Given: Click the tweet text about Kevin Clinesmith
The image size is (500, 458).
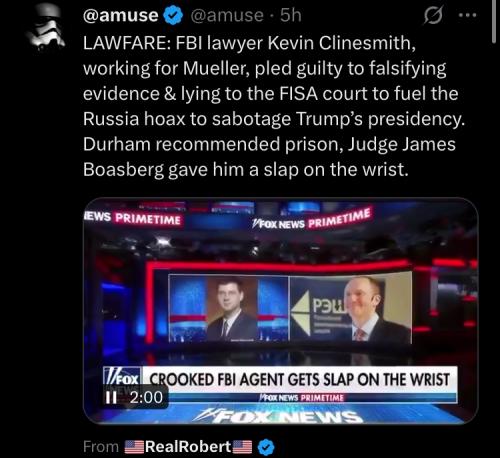Looking at the screenshot, I should click(273, 106).
